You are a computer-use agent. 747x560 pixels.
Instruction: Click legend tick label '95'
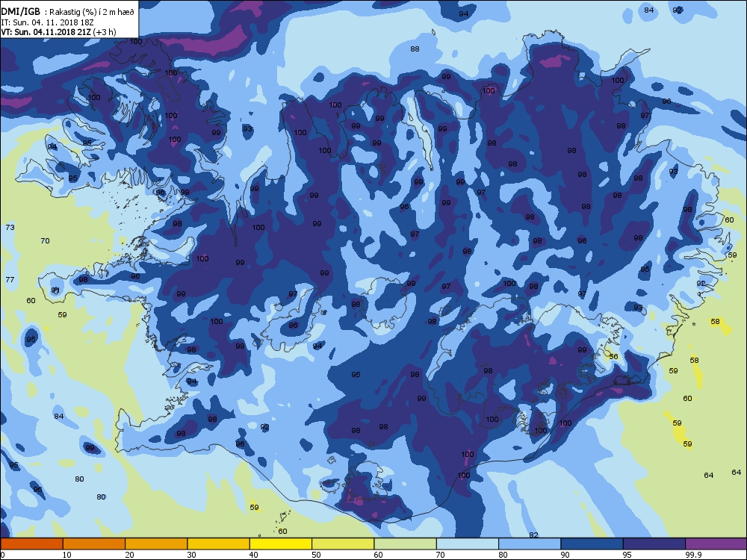coord(627,555)
